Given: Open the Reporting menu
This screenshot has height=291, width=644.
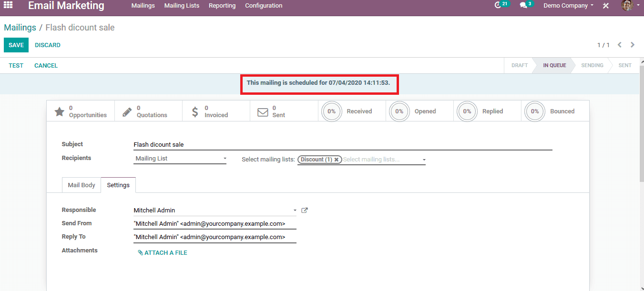Looking at the screenshot, I should coord(222,6).
